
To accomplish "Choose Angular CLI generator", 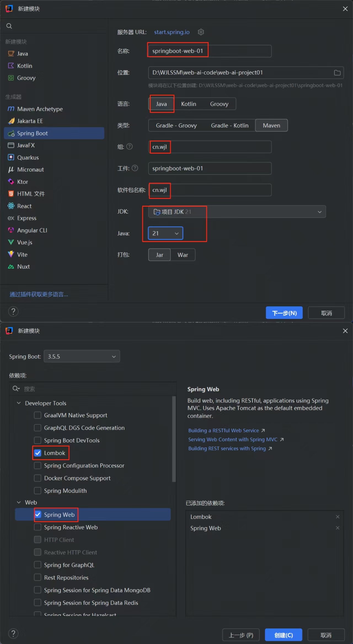I will (x=55, y=230).
